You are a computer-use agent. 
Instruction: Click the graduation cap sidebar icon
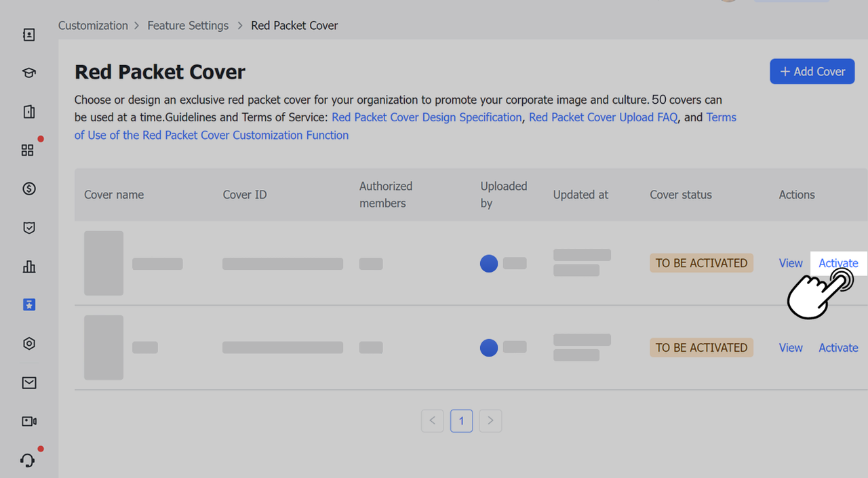[28, 73]
